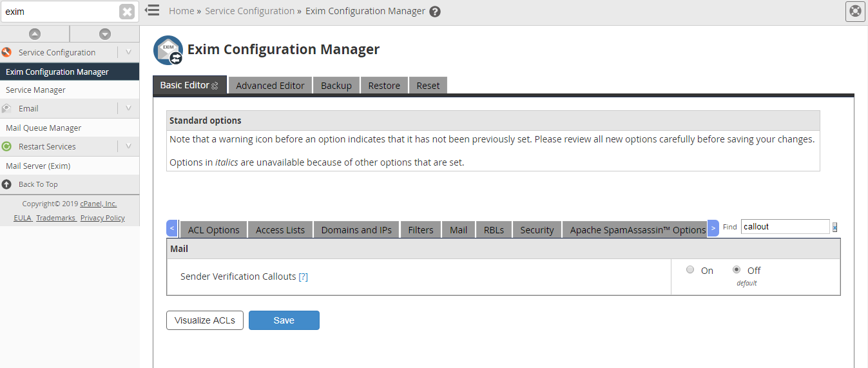
Task: Focus the Find options input field
Action: (x=785, y=226)
